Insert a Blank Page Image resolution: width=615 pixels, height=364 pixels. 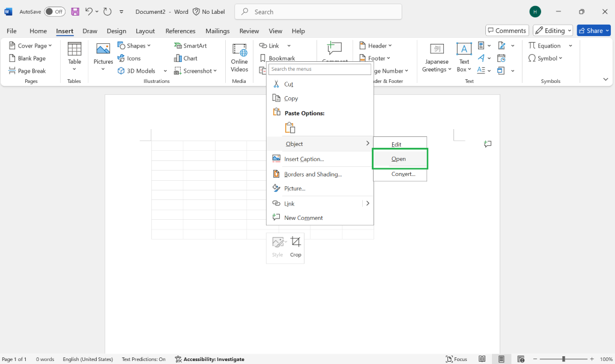pos(27,58)
